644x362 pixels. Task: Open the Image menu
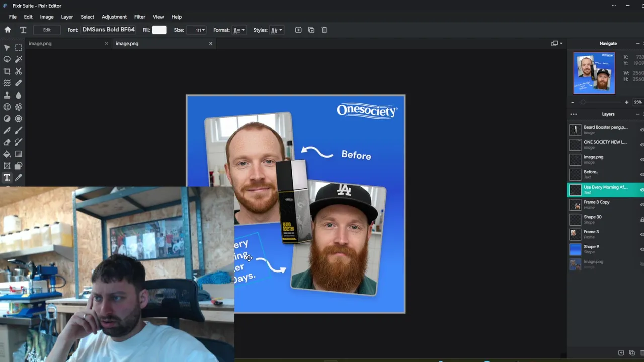click(x=47, y=17)
